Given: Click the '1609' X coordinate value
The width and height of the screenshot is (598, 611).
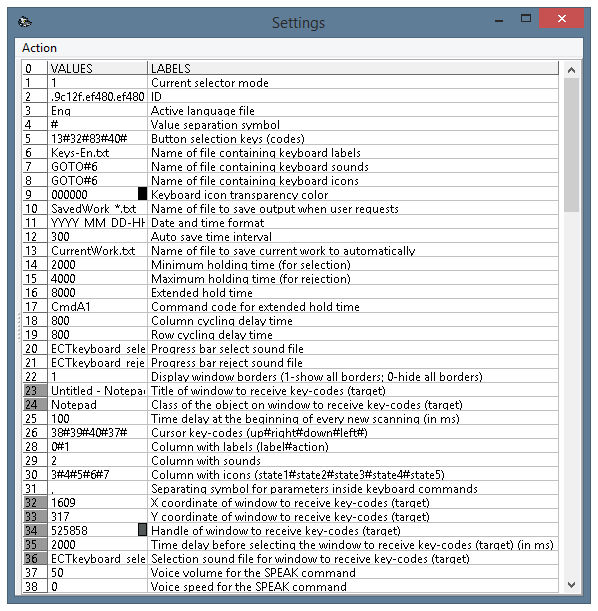Looking at the screenshot, I should pos(97,502).
